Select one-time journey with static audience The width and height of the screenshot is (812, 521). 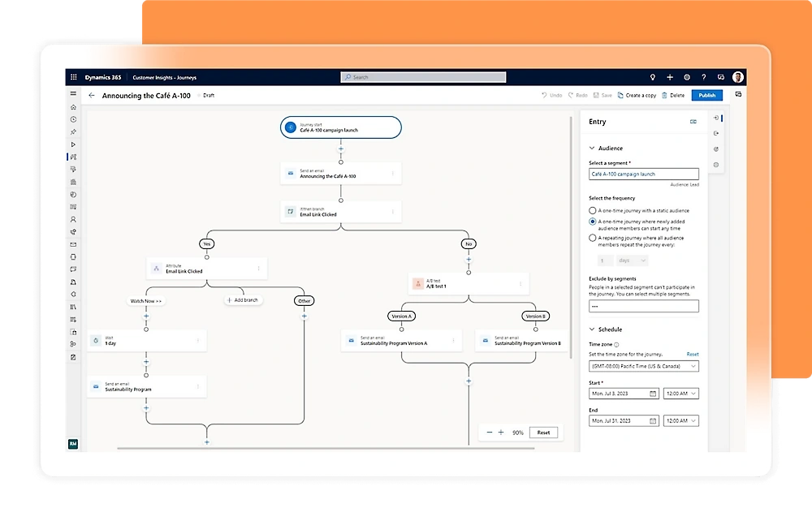[593, 210]
